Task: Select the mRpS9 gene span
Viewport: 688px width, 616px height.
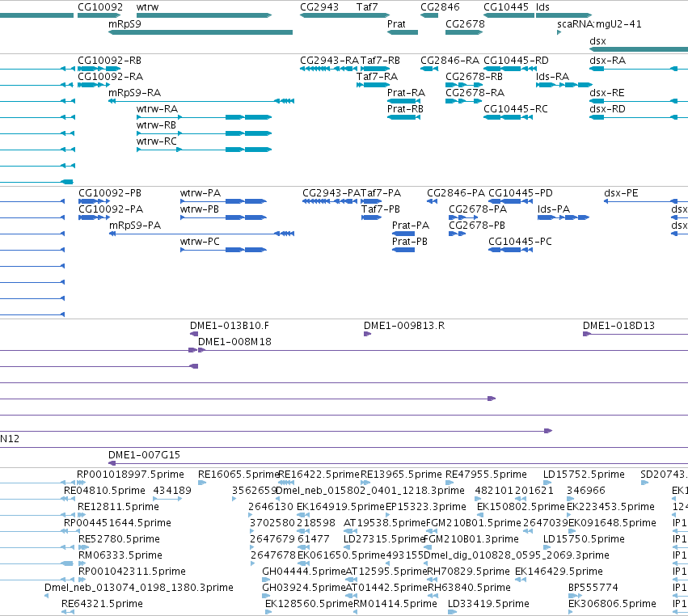Action: pos(200,32)
